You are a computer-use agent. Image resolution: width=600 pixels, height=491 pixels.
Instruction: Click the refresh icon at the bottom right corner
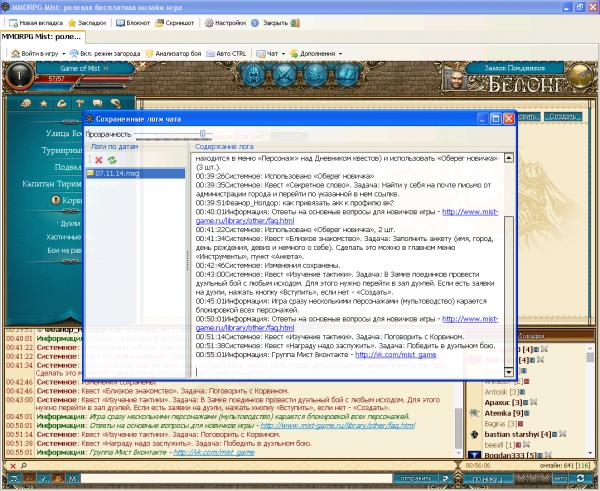(x=580, y=478)
